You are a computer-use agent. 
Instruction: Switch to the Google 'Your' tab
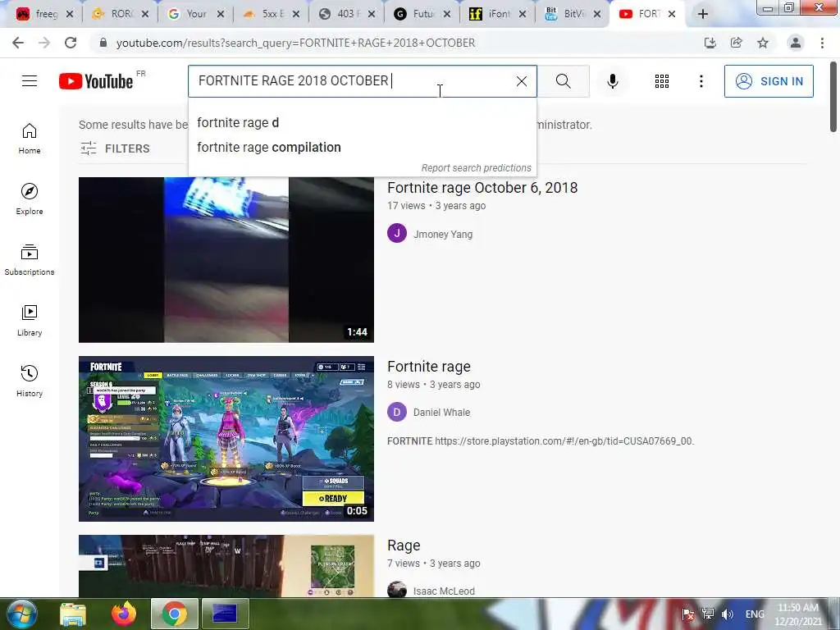click(196, 14)
